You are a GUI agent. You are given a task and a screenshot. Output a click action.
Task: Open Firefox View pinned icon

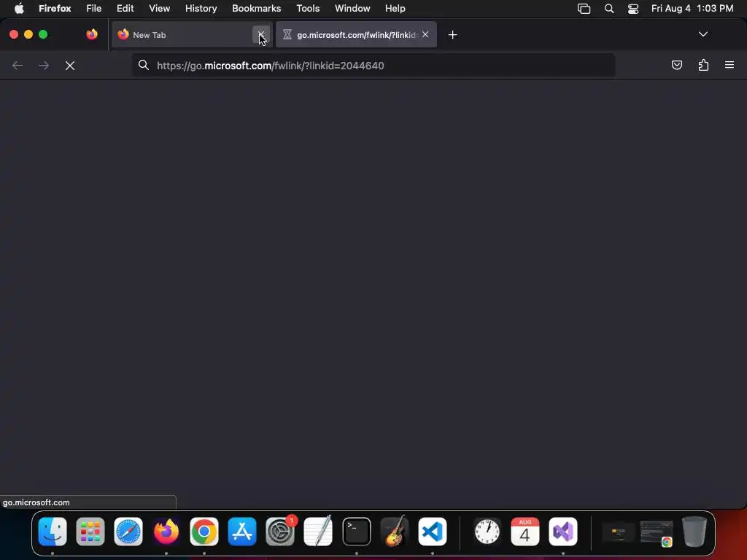[92, 34]
